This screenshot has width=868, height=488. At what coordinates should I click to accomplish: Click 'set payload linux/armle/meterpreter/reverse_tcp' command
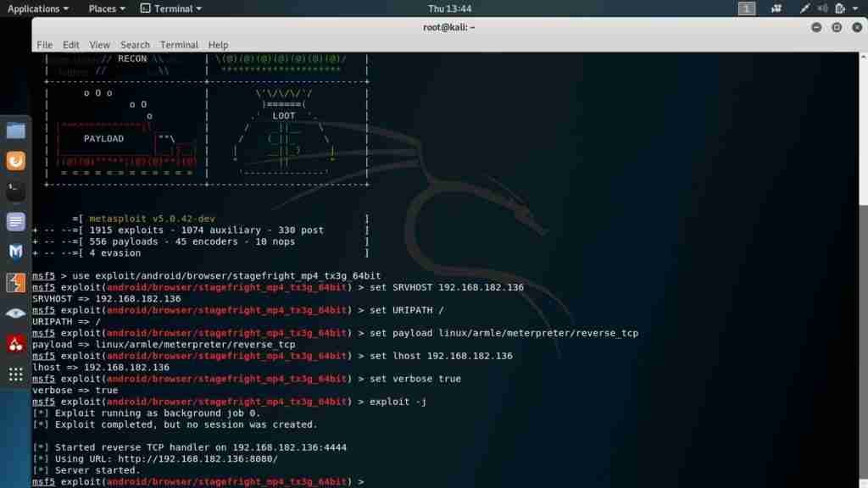(x=504, y=333)
